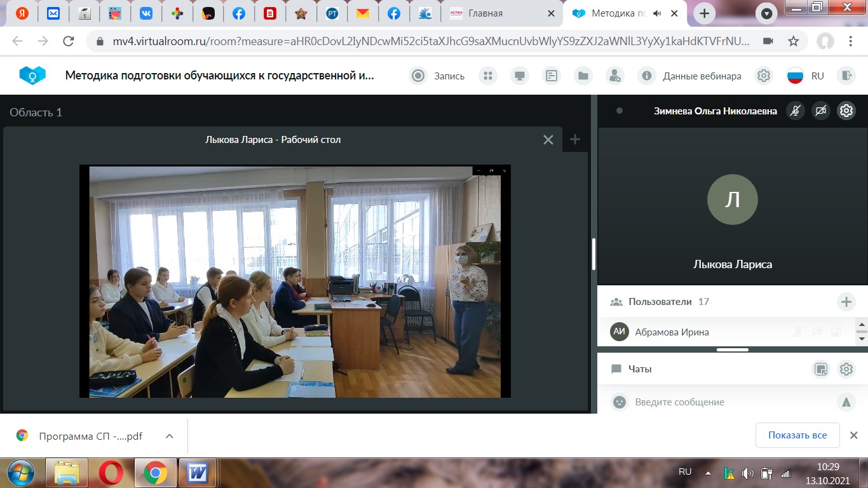This screenshot has height=488, width=868.
Task: Open the emoji picker in chat
Action: (x=619, y=402)
